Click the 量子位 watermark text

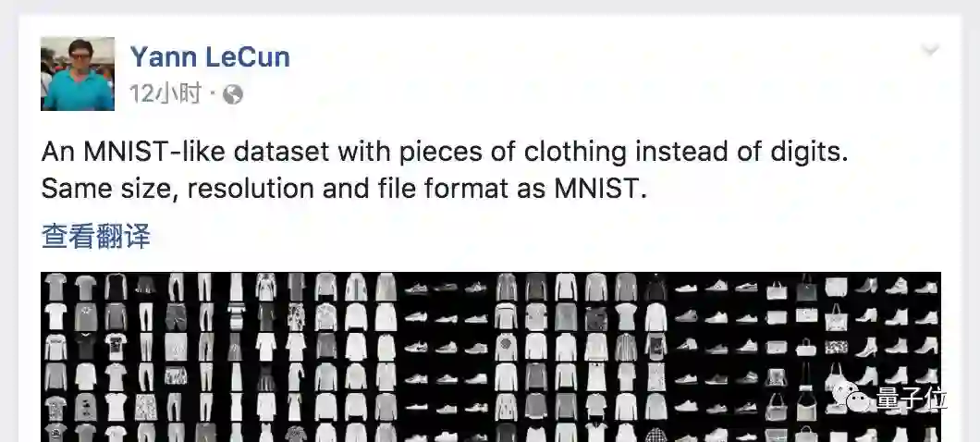(912, 399)
